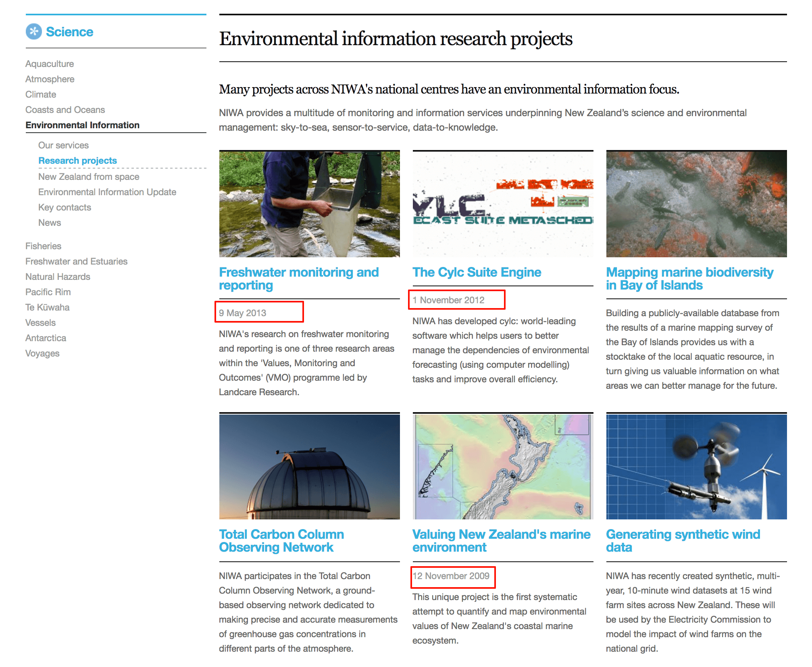Open New Zealand from space page
Image resolution: width=812 pixels, height=667 pixels.
point(89,177)
